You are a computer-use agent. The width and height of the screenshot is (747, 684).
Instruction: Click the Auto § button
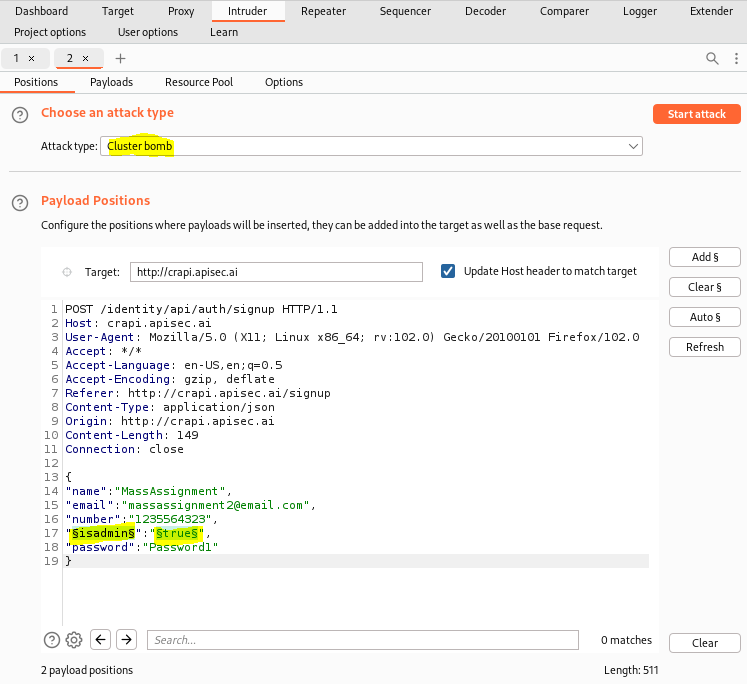coord(704,317)
